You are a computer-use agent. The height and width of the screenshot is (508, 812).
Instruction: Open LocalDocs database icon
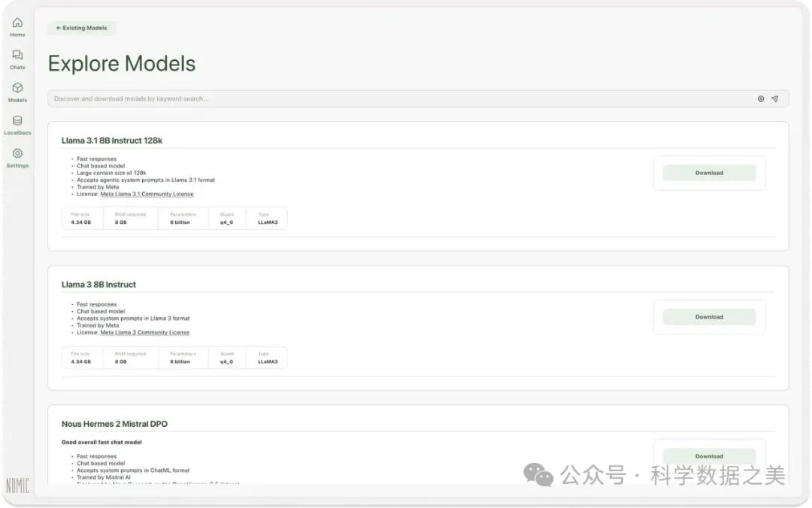[x=17, y=121]
